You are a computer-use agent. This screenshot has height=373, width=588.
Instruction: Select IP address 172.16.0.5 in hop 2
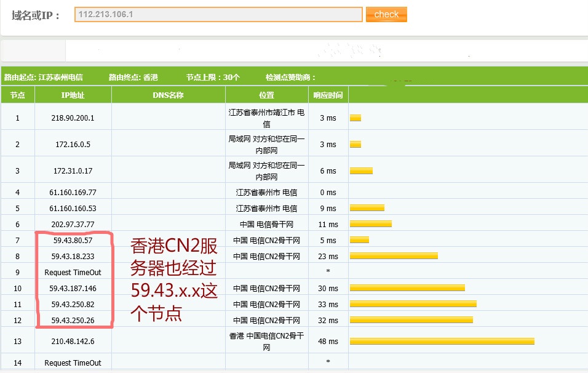(x=73, y=144)
